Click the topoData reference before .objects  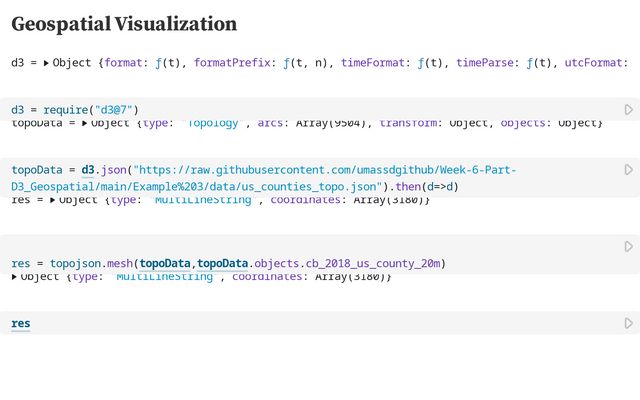pyautogui.click(x=222, y=263)
